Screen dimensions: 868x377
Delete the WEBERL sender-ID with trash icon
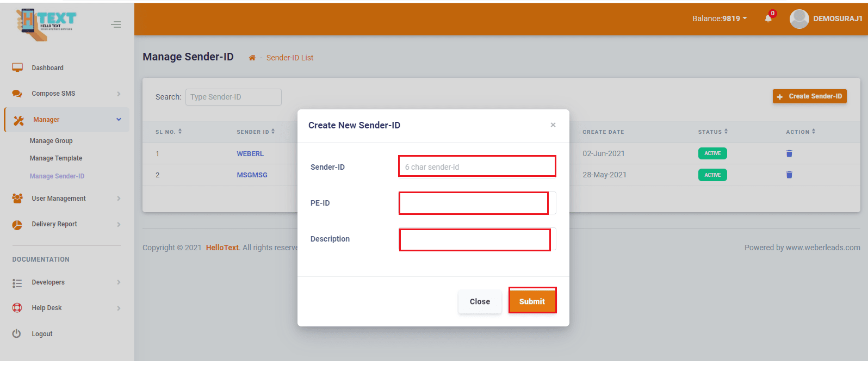click(x=789, y=153)
